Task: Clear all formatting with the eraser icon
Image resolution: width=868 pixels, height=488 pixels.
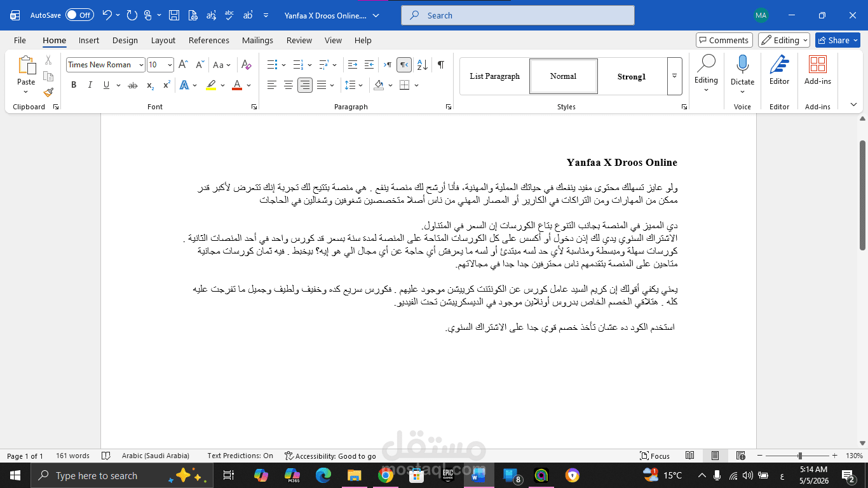Action: pyautogui.click(x=248, y=65)
